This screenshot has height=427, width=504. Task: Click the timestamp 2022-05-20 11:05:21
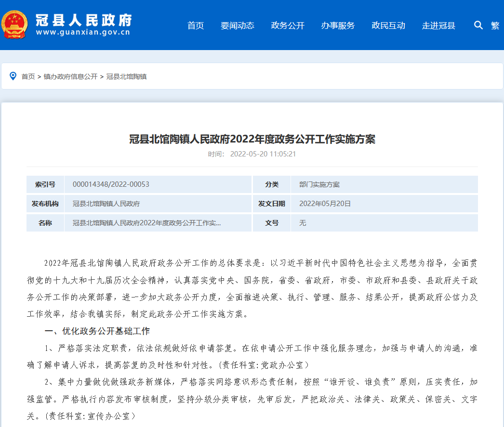click(x=263, y=154)
